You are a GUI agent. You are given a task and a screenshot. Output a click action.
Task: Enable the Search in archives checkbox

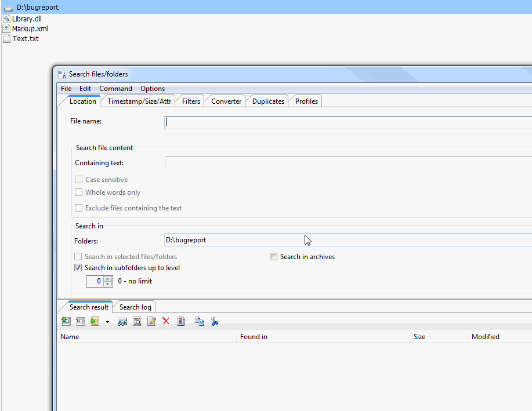point(273,257)
